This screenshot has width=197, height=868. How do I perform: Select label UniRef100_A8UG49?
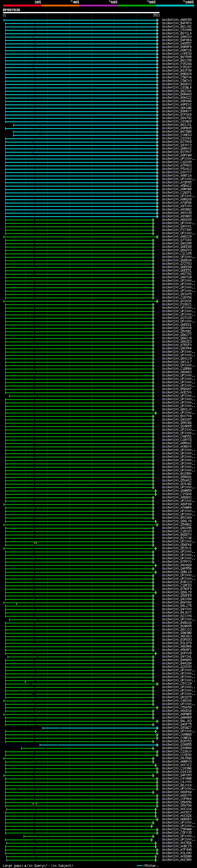coord(177,220)
